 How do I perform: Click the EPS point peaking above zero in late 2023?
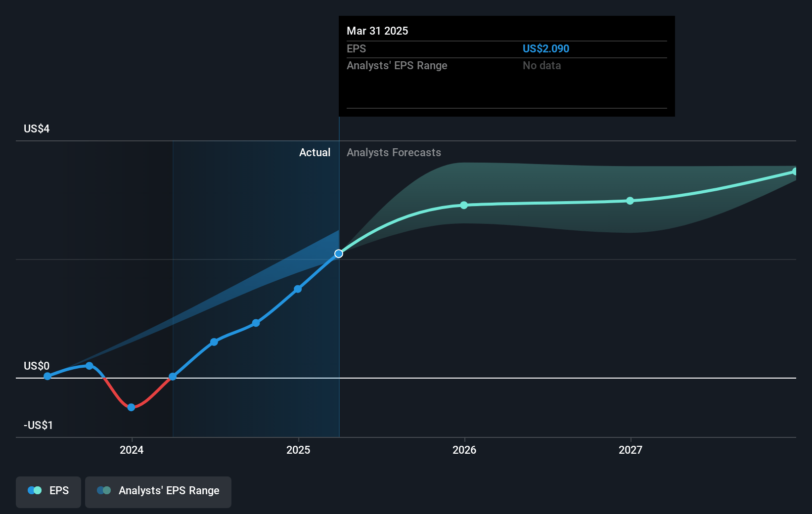tap(89, 366)
